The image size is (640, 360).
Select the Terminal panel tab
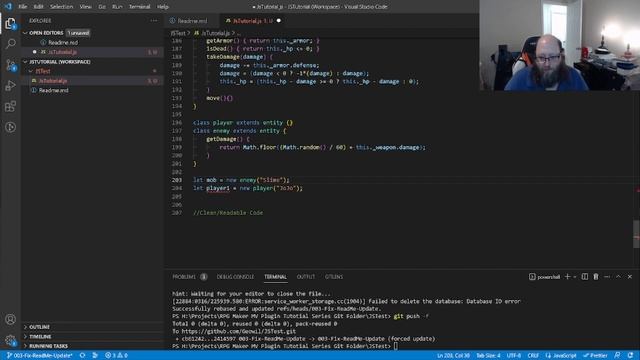pos(276,277)
